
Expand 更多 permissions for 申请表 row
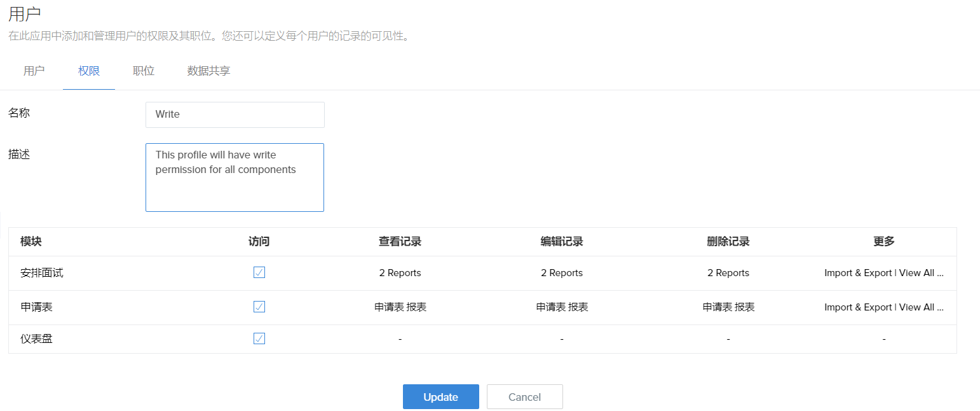[x=883, y=307]
